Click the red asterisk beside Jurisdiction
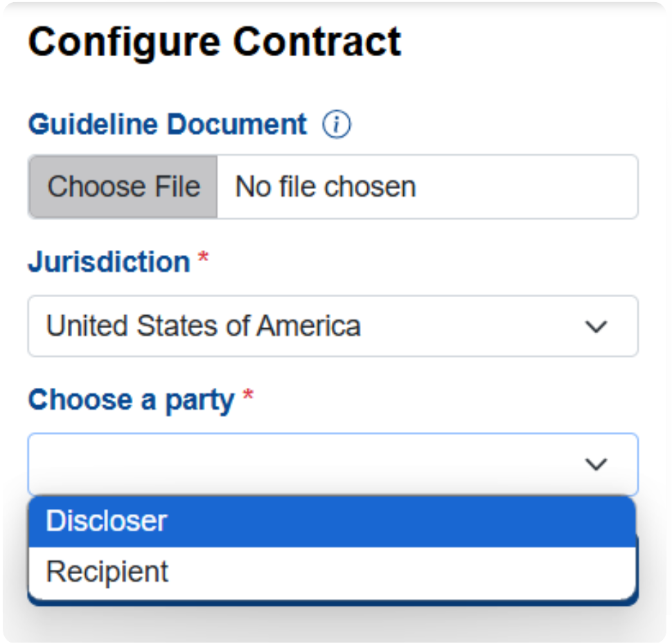672x644 pixels. coord(203,257)
